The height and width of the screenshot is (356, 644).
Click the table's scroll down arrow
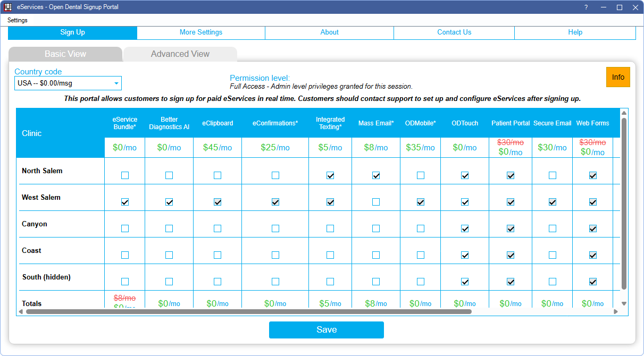[x=624, y=303]
